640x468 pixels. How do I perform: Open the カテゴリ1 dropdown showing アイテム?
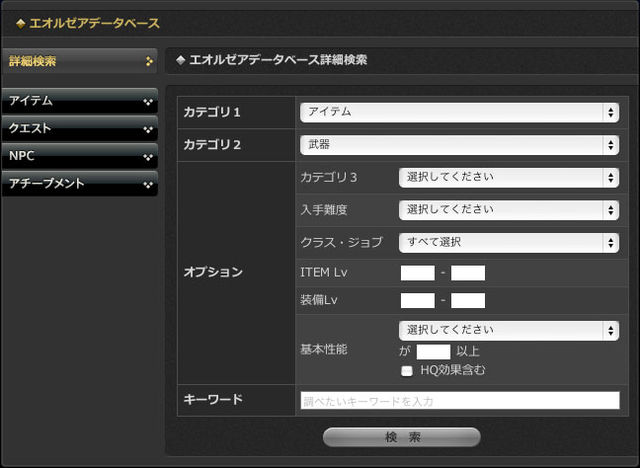click(x=459, y=112)
